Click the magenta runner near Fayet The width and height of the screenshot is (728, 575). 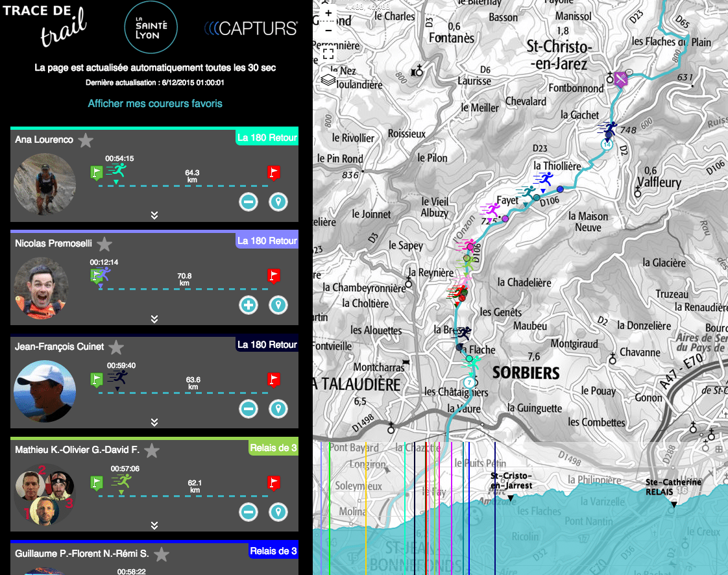pyautogui.click(x=489, y=210)
